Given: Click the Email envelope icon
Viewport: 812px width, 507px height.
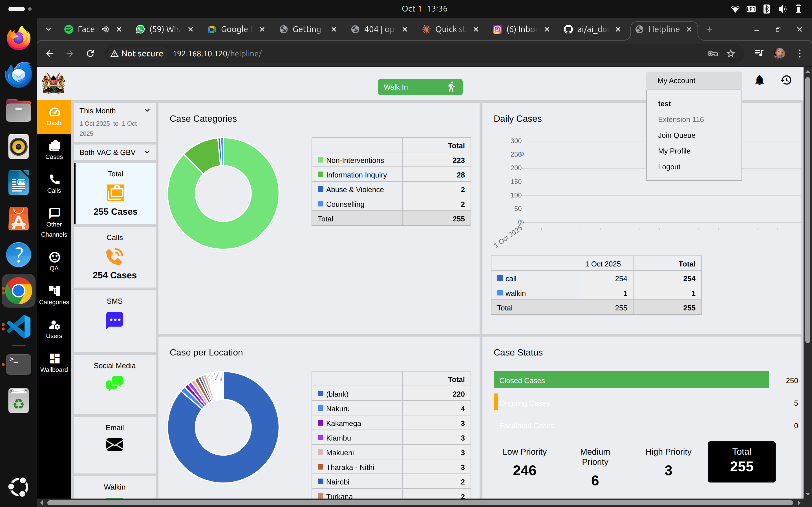Looking at the screenshot, I should tap(114, 444).
